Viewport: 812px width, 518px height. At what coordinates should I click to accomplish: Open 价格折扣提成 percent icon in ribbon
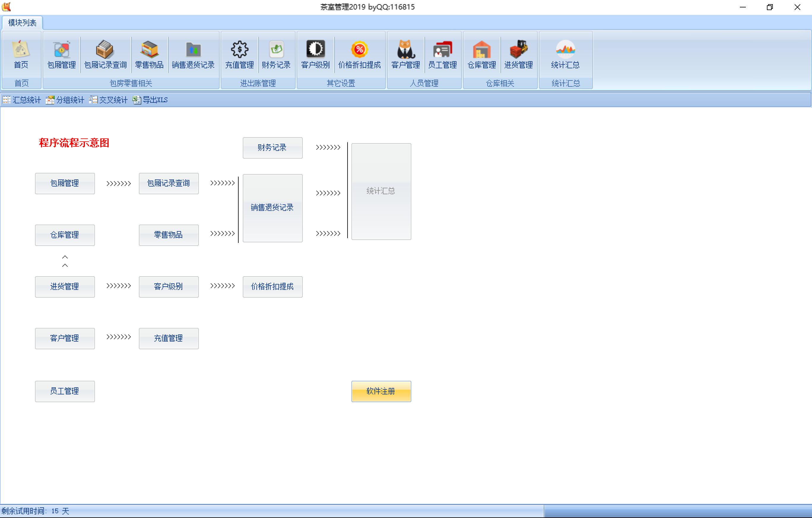pos(359,54)
